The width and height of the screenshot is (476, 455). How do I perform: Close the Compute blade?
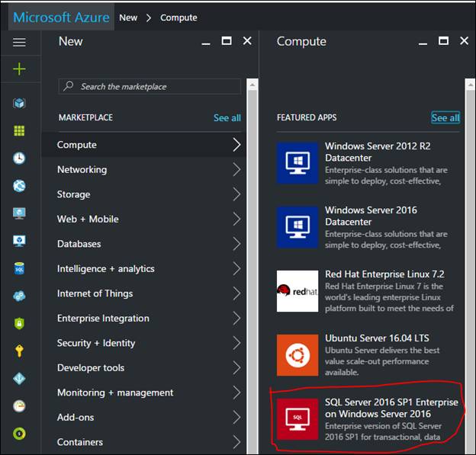[x=464, y=40]
